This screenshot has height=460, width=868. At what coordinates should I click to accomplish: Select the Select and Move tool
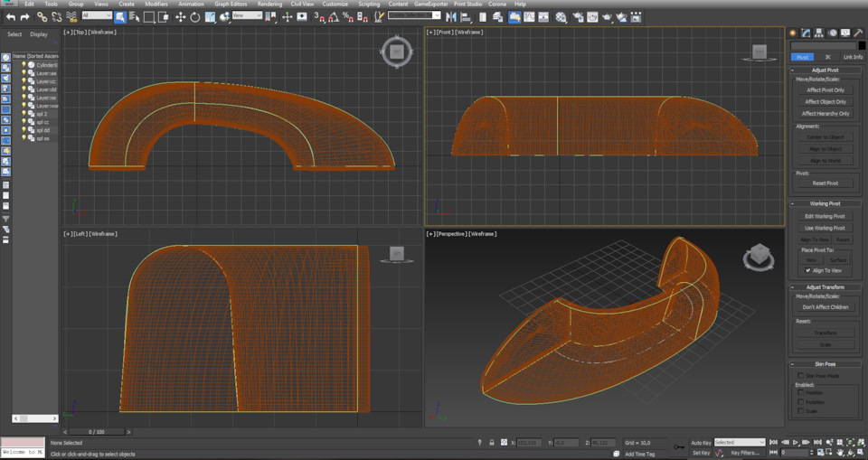click(180, 16)
